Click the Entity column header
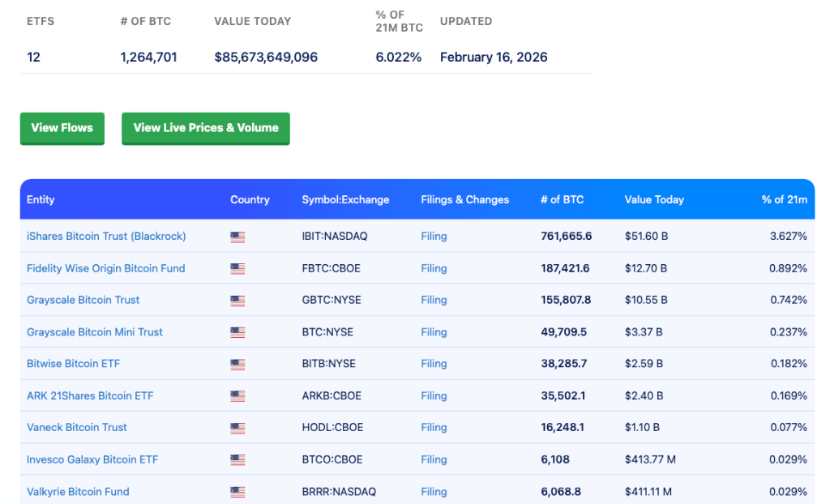 [41, 199]
